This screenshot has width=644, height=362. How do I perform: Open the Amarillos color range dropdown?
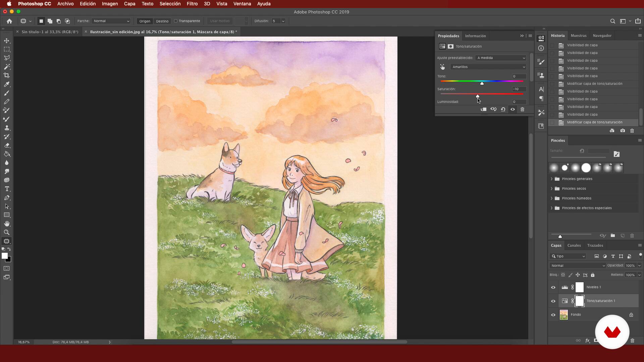(488, 67)
